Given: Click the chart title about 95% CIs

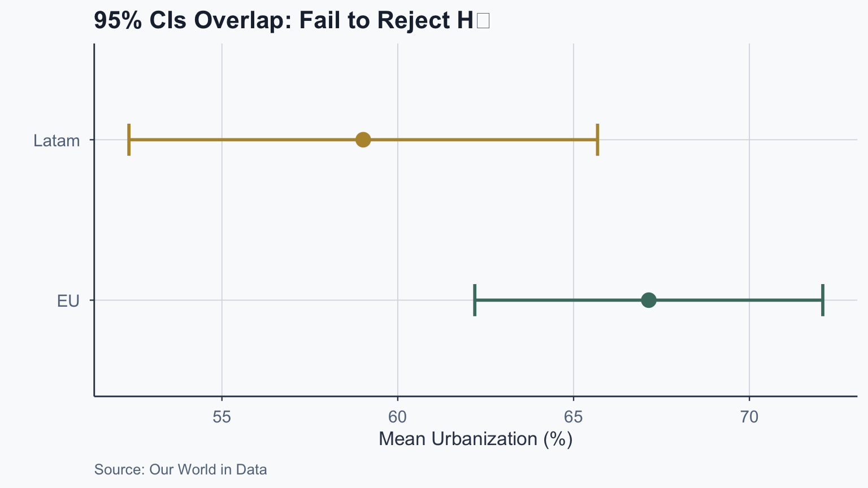Looking at the screenshot, I should click(283, 21).
